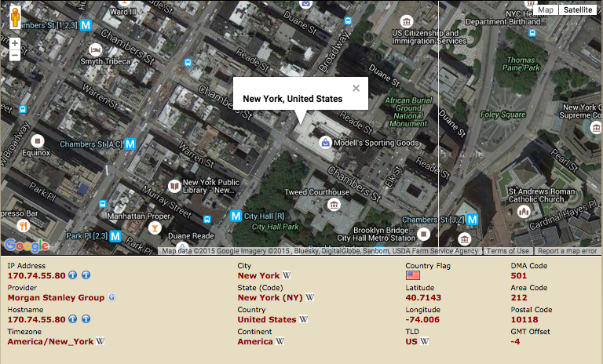Open the Google logo link on the map
The image size is (603, 364).
pos(27,246)
